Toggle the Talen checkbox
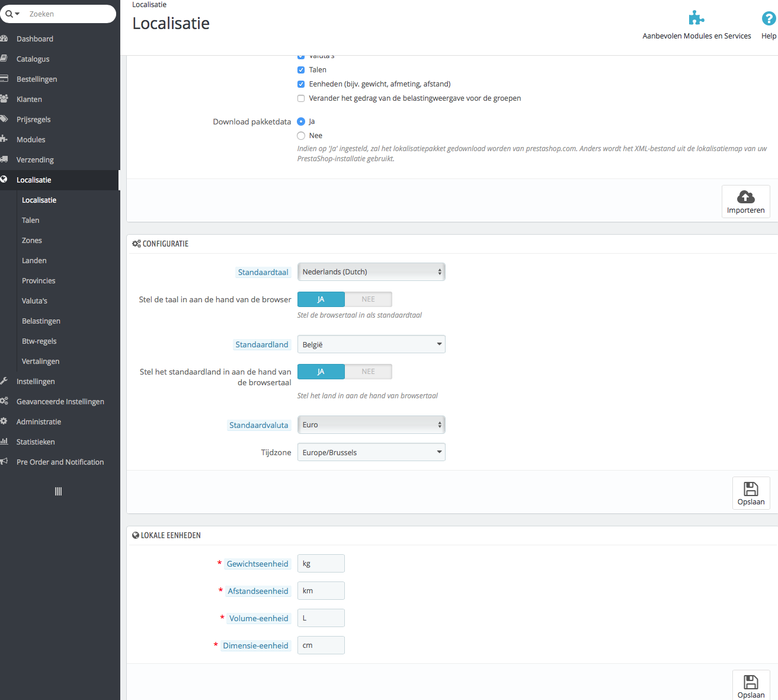The height and width of the screenshot is (700, 778). [301, 70]
